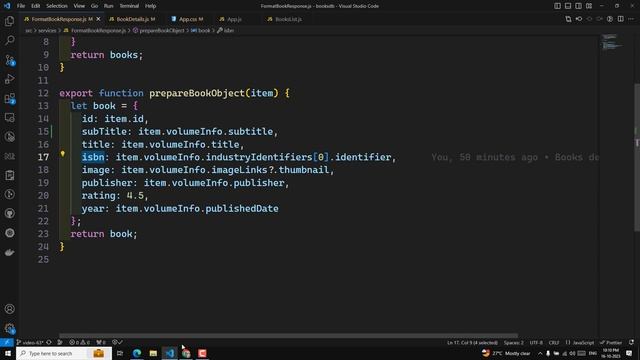Image resolution: width=640 pixels, height=360 pixels.
Task: Click the 'Type here to search' taskbar box
Action: click(x=63, y=353)
